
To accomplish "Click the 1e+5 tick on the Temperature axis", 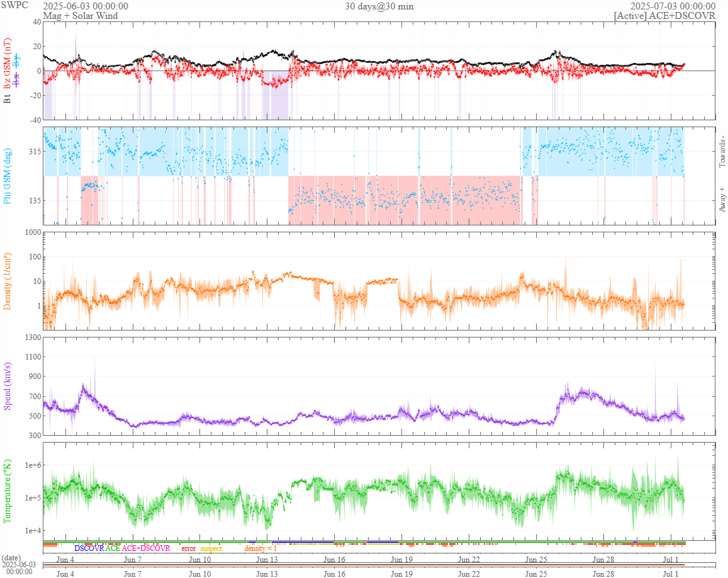I will (33, 498).
